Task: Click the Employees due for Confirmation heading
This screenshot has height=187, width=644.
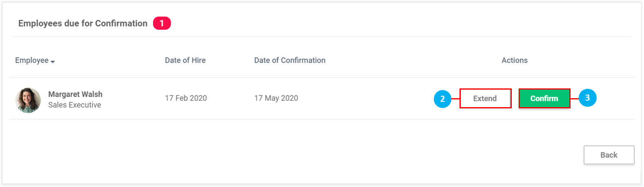Action: click(x=83, y=23)
